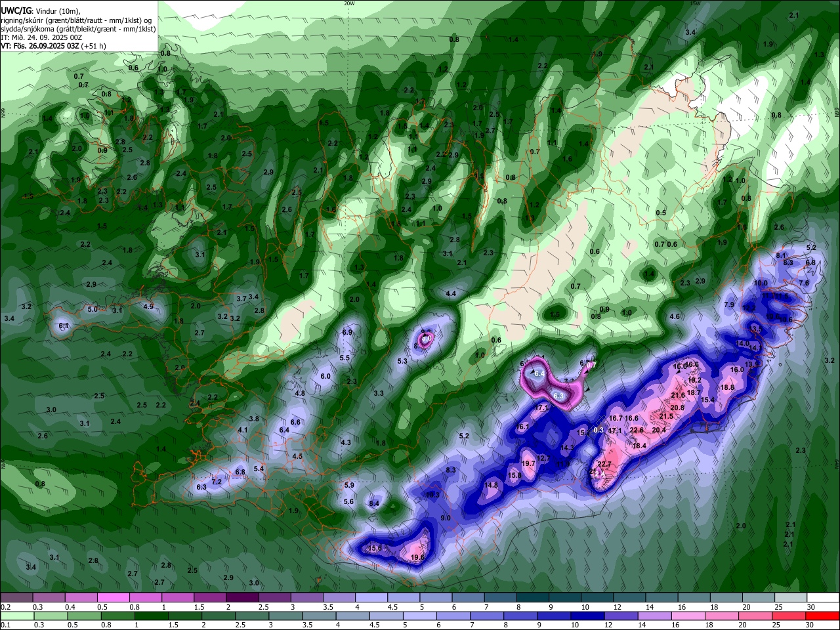Click the '10.0' value on the east coast

tap(761, 283)
